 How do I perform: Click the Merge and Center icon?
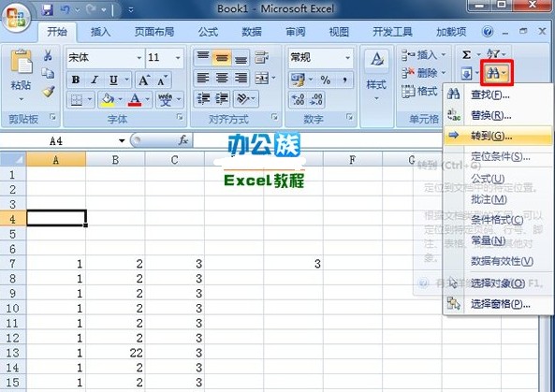point(262,79)
